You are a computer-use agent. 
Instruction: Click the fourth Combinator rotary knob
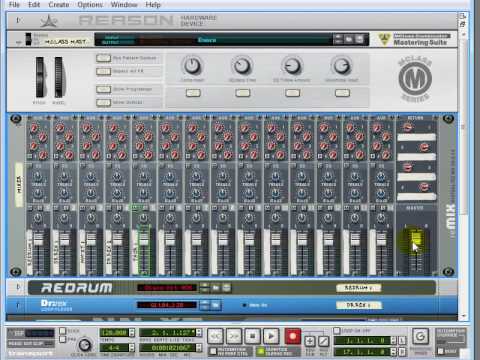(x=342, y=66)
